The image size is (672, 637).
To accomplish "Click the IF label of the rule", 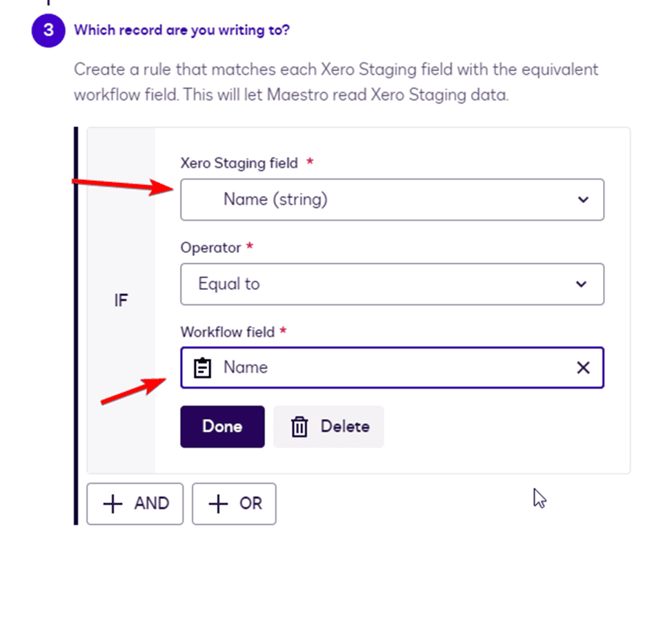I will click(121, 301).
